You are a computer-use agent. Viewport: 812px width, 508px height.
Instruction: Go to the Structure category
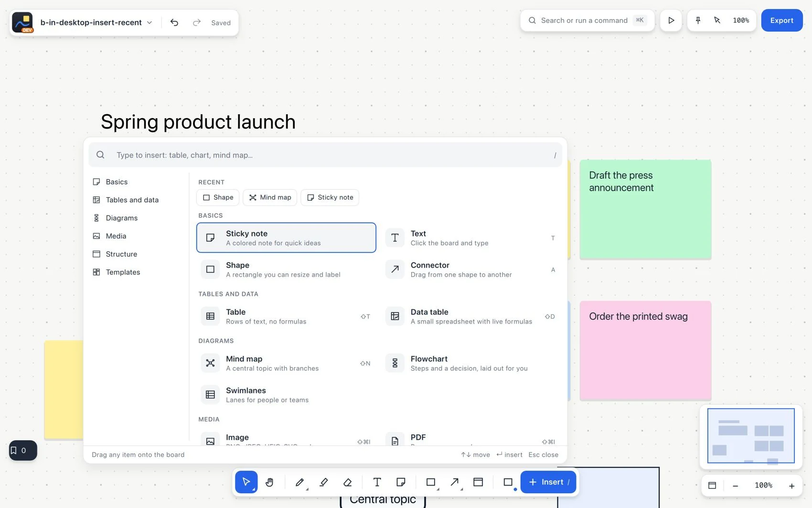(138, 254)
